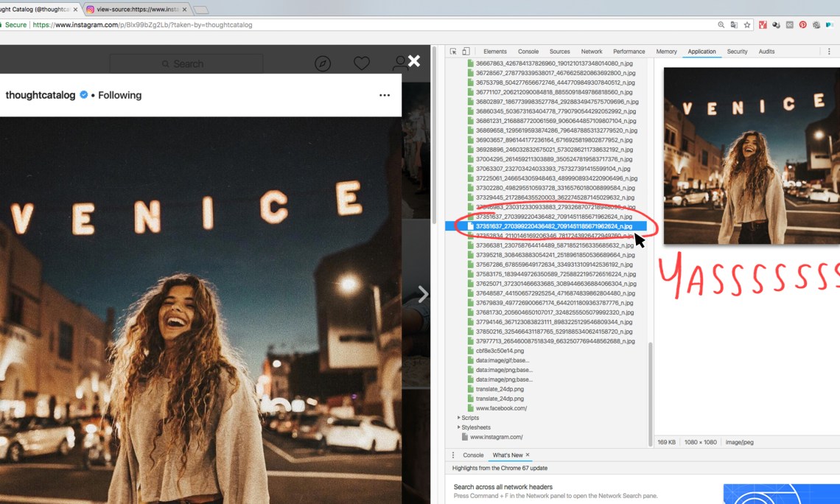Select file 36903657_896144177236164 jpg

(x=554, y=140)
